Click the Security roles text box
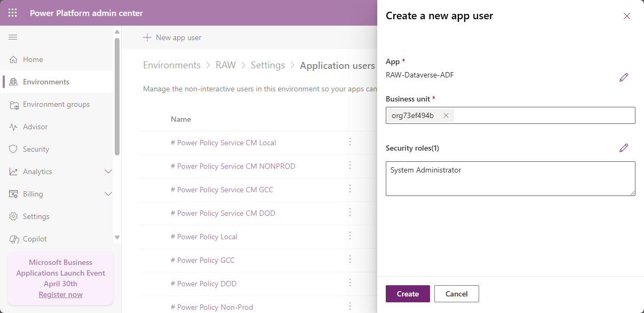Screen dimensions: 644x313 tap(511, 178)
